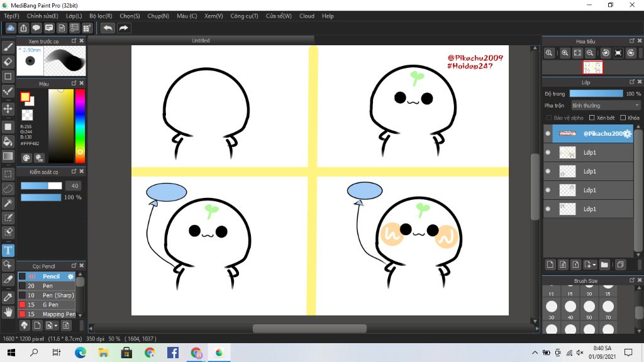Select the Hand tool

[x=8, y=312]
